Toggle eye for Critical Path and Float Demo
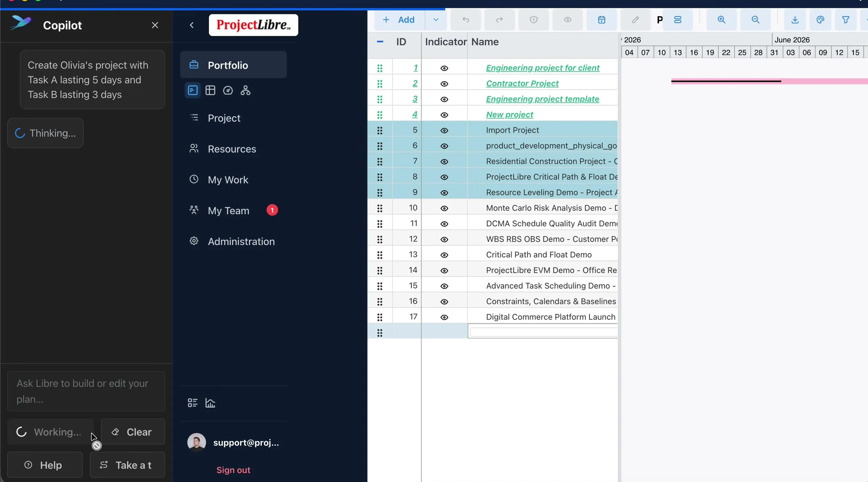Image resolution: width=868 pixels, height=482 pixels. pos(444,255)
